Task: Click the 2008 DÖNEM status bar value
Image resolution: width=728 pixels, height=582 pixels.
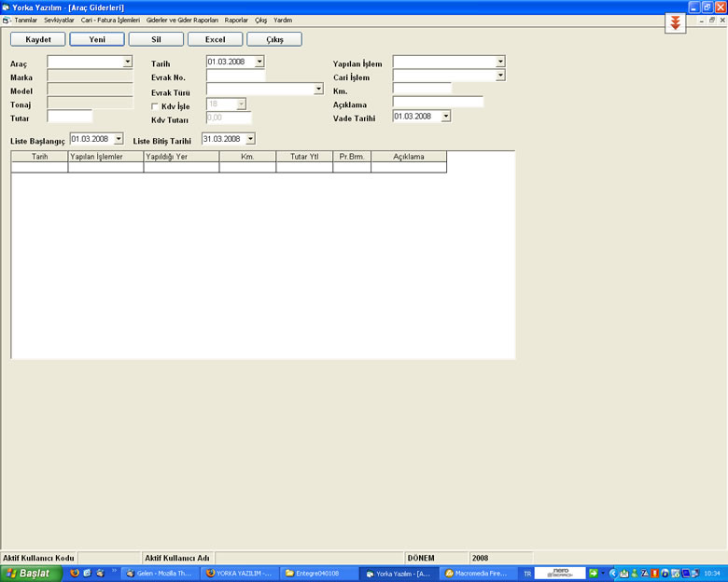Action: click(x=500, y=558)
